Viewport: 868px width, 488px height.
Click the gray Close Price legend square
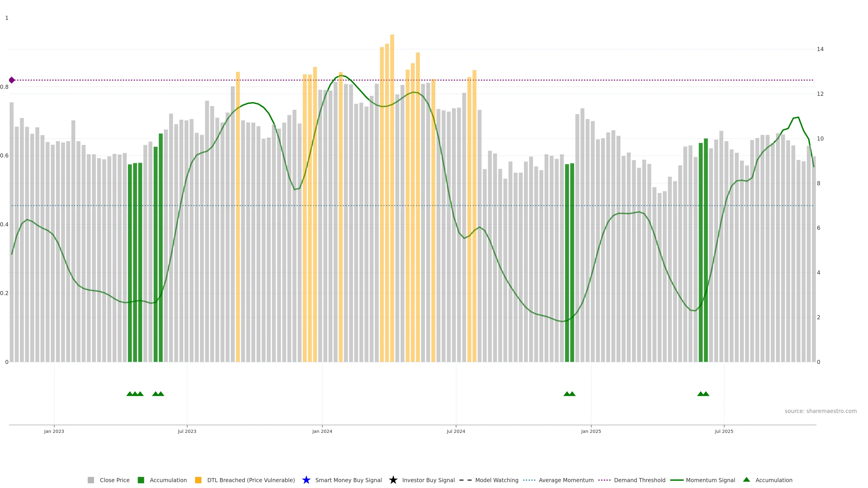[x=91, y=480]
